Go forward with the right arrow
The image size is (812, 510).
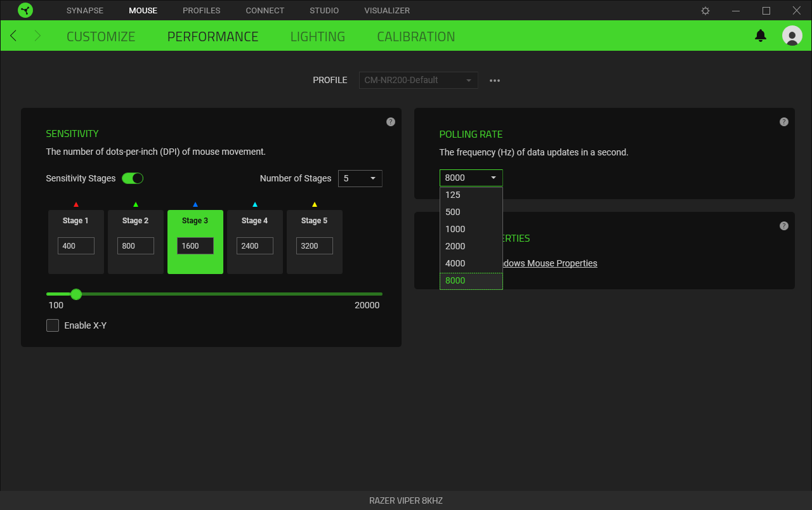tap(37, 36)
